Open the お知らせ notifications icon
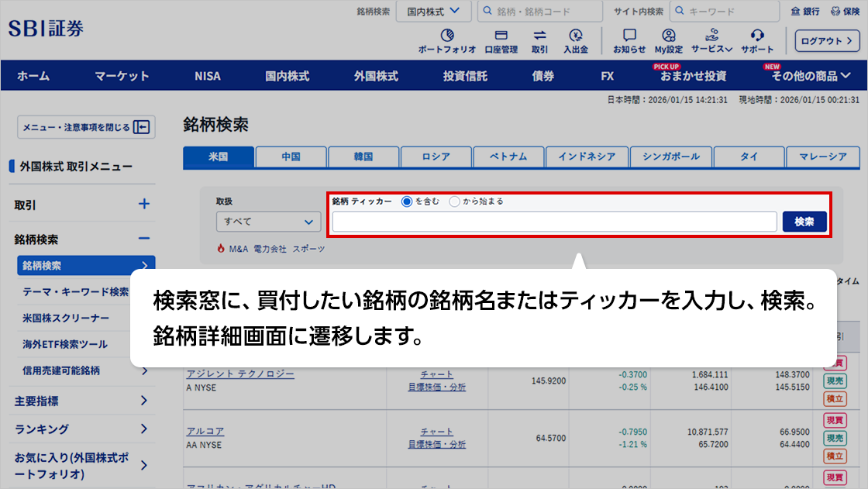Viewport: 868px width, 489px height. 629,36
